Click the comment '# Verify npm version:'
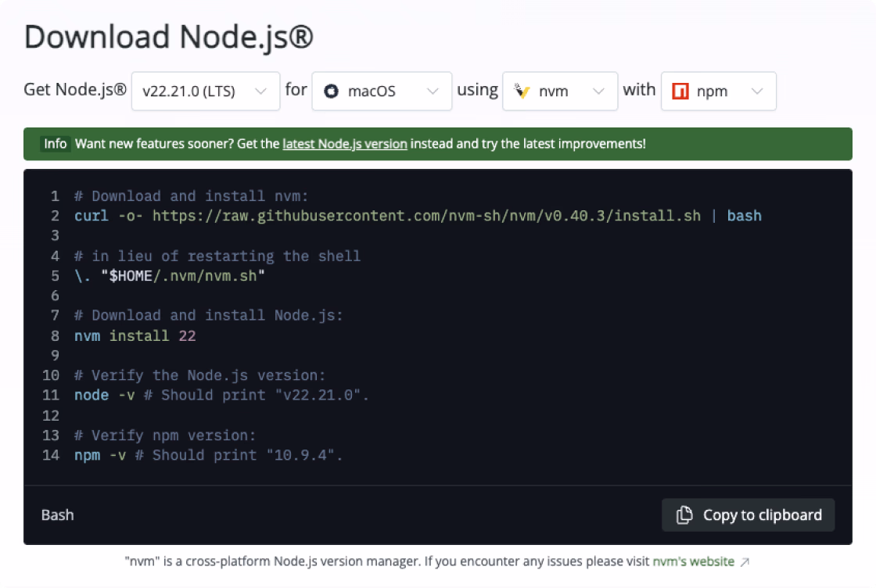The width and height of the screenshot is (876, 588). pos(165,436)
